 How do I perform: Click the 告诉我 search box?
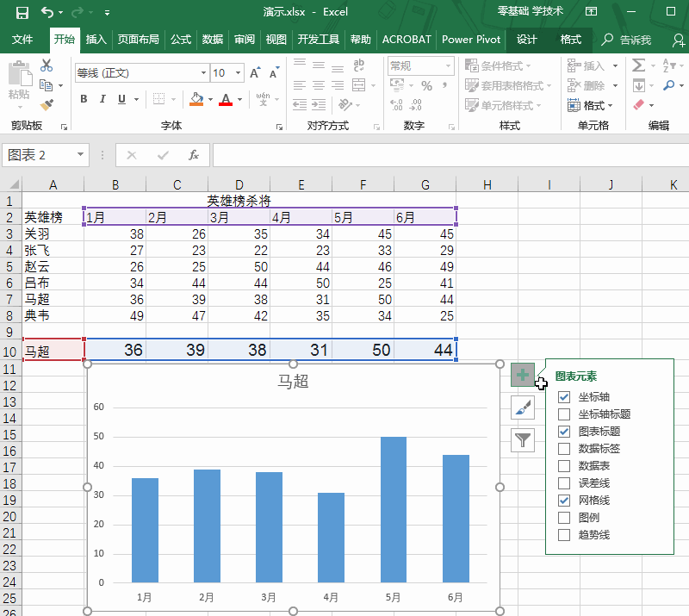click(628, 40)
